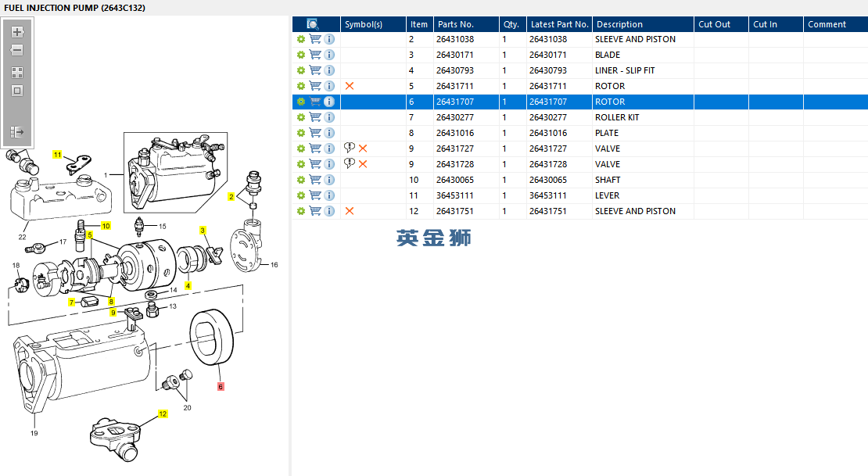Click gear icon for BLADE row
This screenshot has width=868, height=476.
pyautogui.click(x=300, y=55)
